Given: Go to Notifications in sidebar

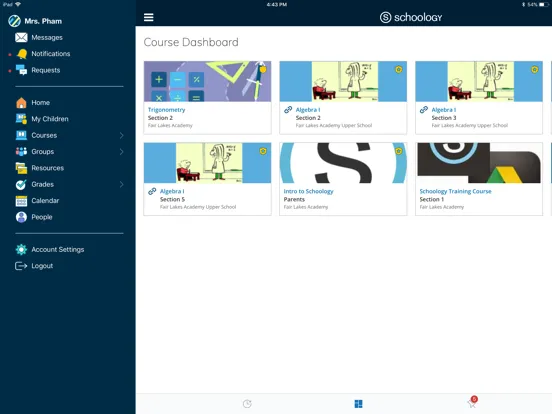Looking at the screenshot, I should point(51,54).
